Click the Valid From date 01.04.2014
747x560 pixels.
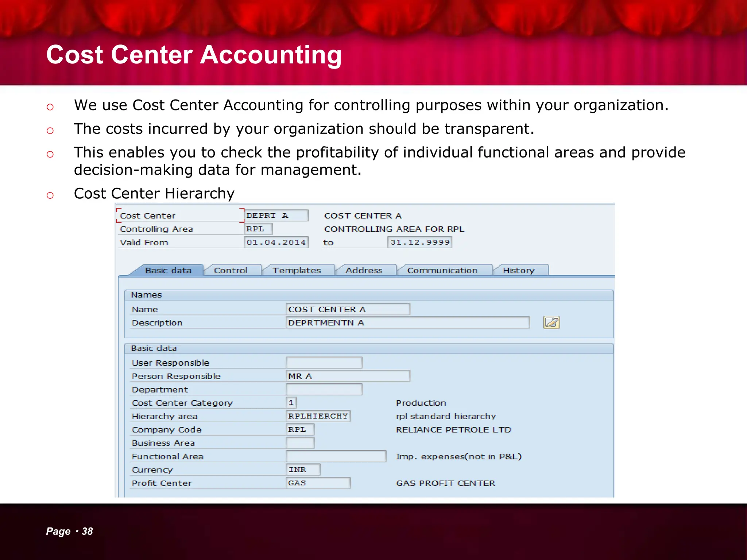pos(276,242)
